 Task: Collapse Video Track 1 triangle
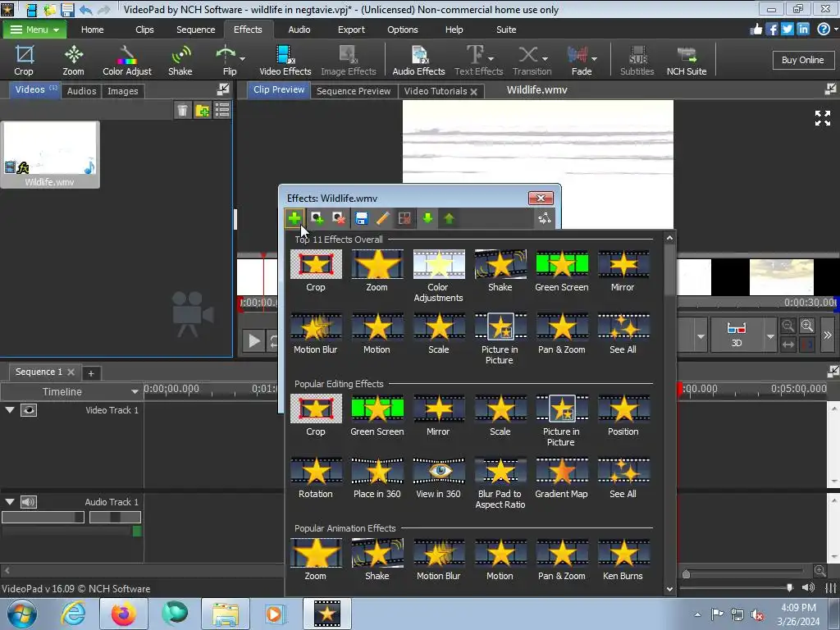pos(10,410)
